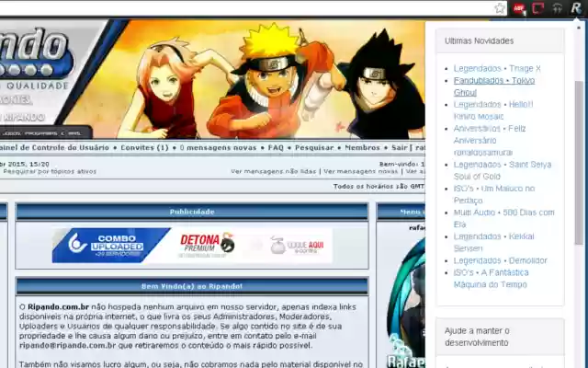
Task: Click the Combo Uploaded ad banner
Action: point(111,246)
